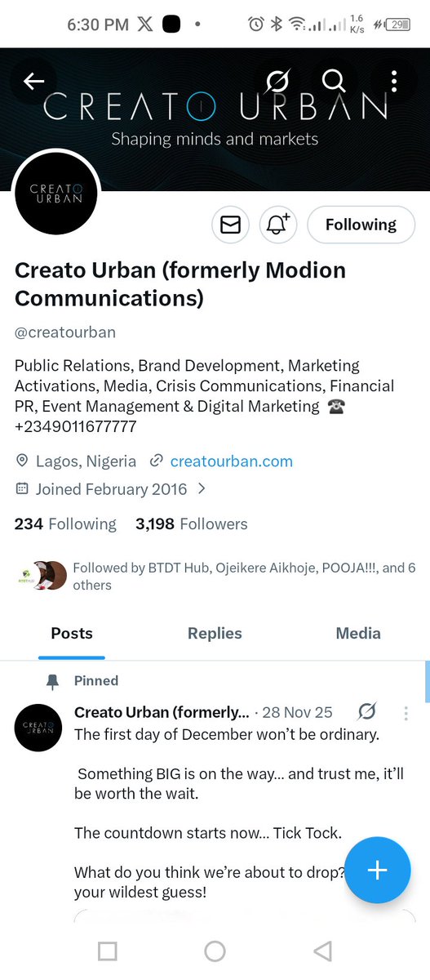Image resolution: width=430 pixels, height=980 pixels.
Task: Toggle post notifications bell icon
Action: (x=279, y=225)
